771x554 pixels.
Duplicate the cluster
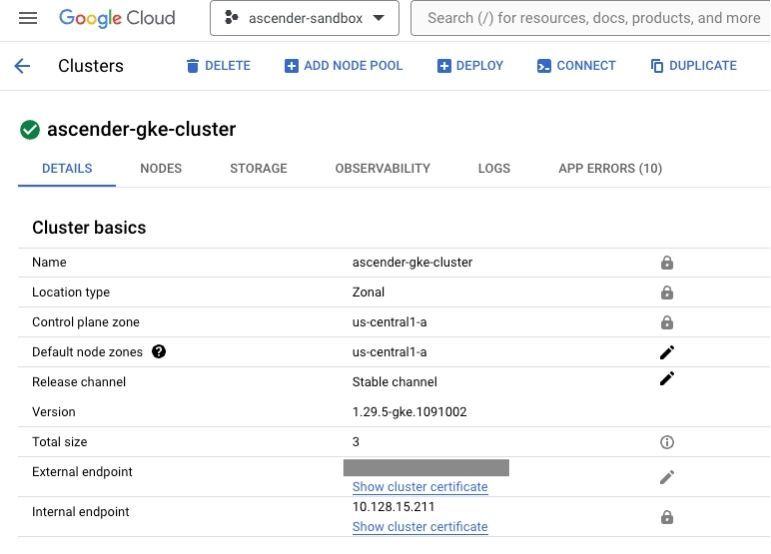pyautogui.click(x=694, y=65)
